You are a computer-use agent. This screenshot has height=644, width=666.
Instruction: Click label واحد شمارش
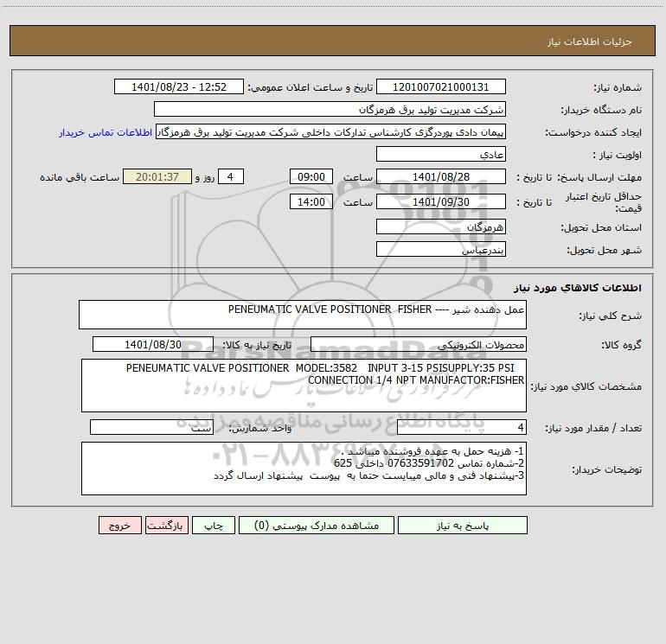[260, 428]
